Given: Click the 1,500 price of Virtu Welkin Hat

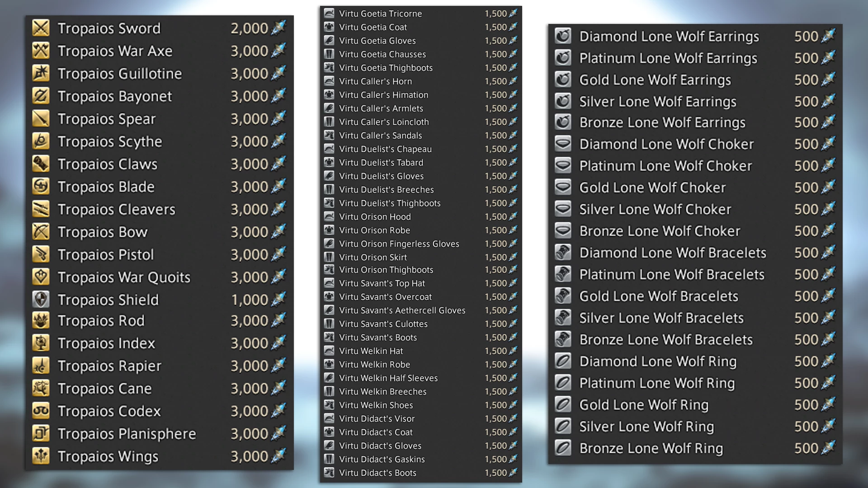Looking at the screenshot, I should [495, 351].
